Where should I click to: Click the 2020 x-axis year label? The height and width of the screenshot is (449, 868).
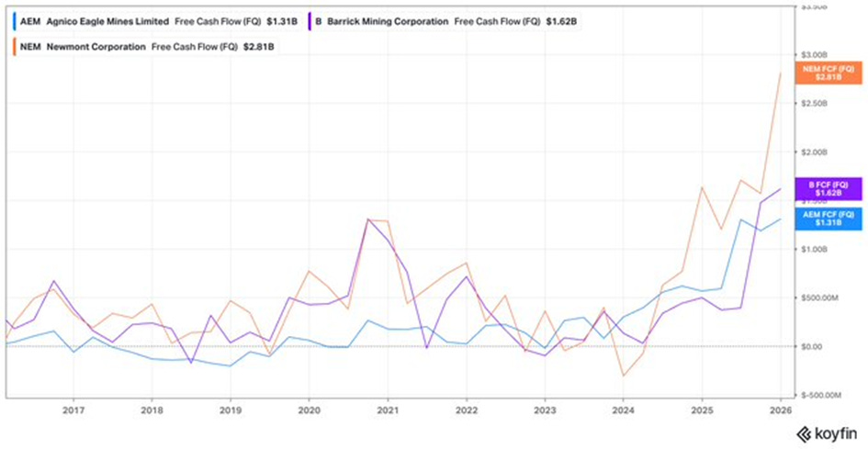tap(309, 411)
